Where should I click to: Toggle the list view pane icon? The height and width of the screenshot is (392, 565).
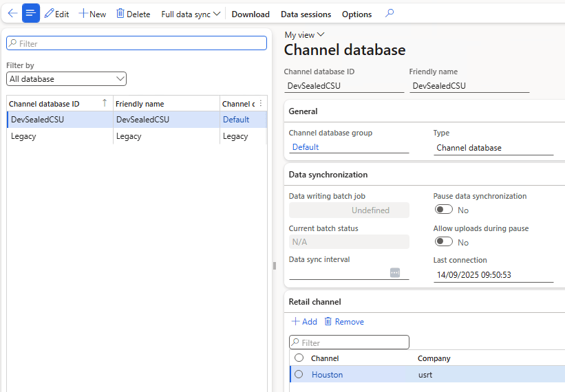31,13
